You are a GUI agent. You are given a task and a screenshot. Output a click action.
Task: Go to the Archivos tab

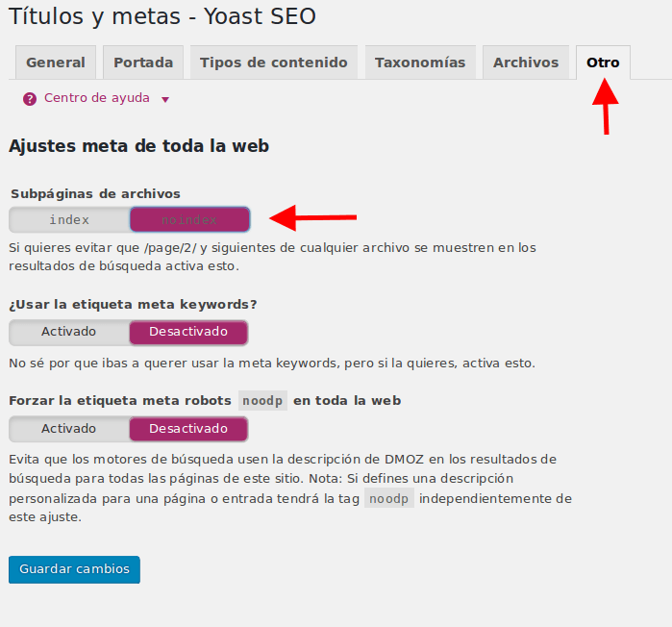(526, 63)
